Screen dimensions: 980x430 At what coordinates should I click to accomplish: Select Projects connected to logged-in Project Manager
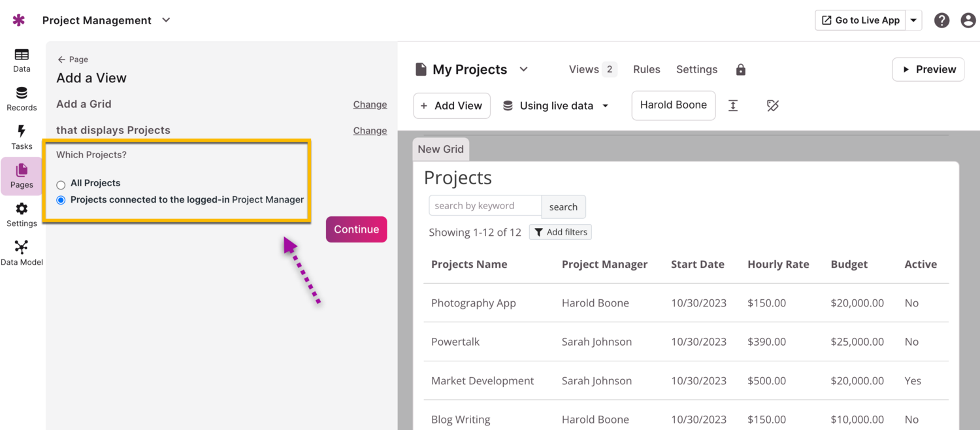coord(61,201)
